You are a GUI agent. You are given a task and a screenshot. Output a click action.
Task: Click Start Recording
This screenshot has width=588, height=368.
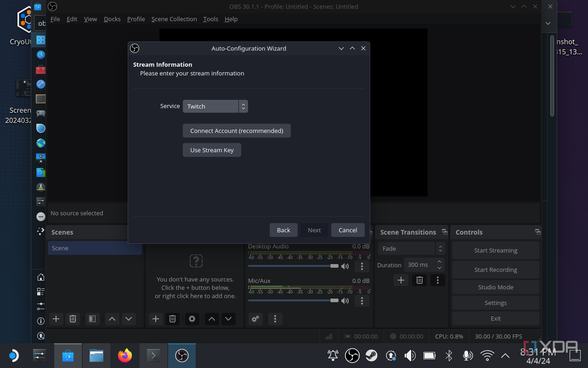pyautogui.click(x=496, y=270)
